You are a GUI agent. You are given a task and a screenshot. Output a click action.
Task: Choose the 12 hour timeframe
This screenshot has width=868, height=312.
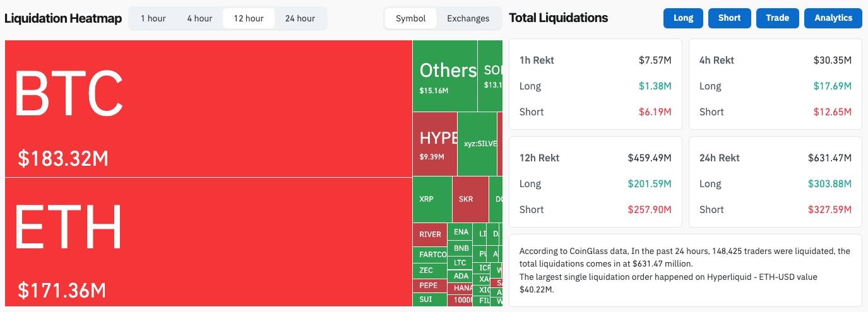click(249, 18)
